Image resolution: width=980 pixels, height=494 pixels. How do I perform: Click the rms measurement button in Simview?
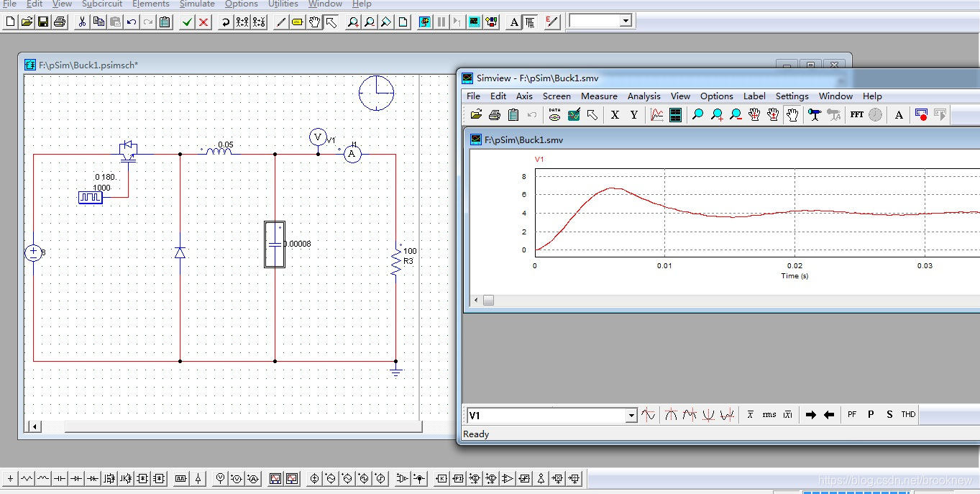click(769, 415)
